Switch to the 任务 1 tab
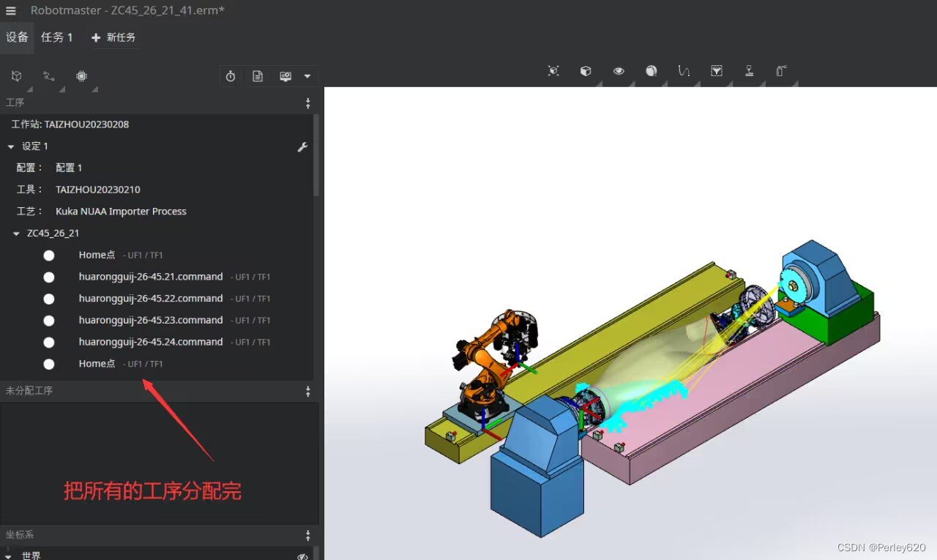 [x=57, y=37]
